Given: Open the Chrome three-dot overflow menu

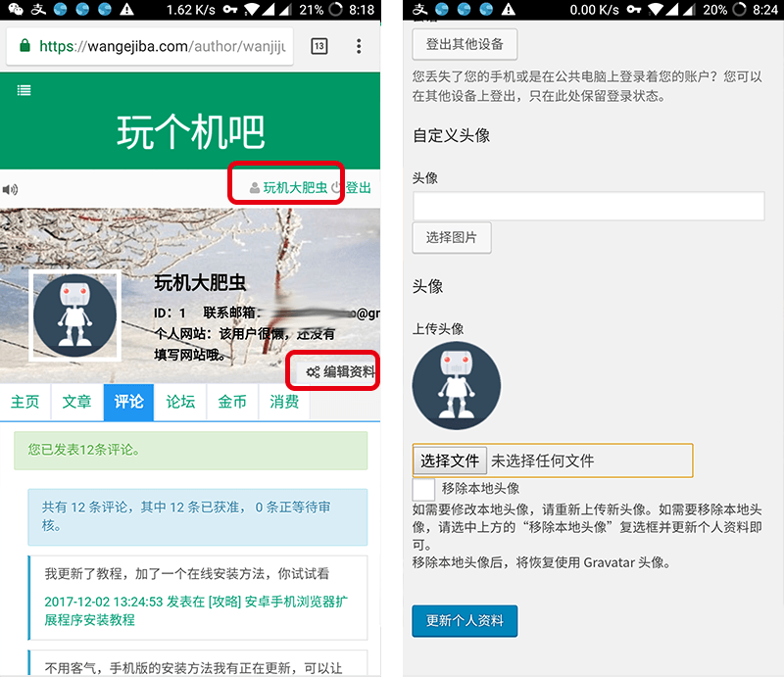Looking at the screenshot, I should click(357, 45).
